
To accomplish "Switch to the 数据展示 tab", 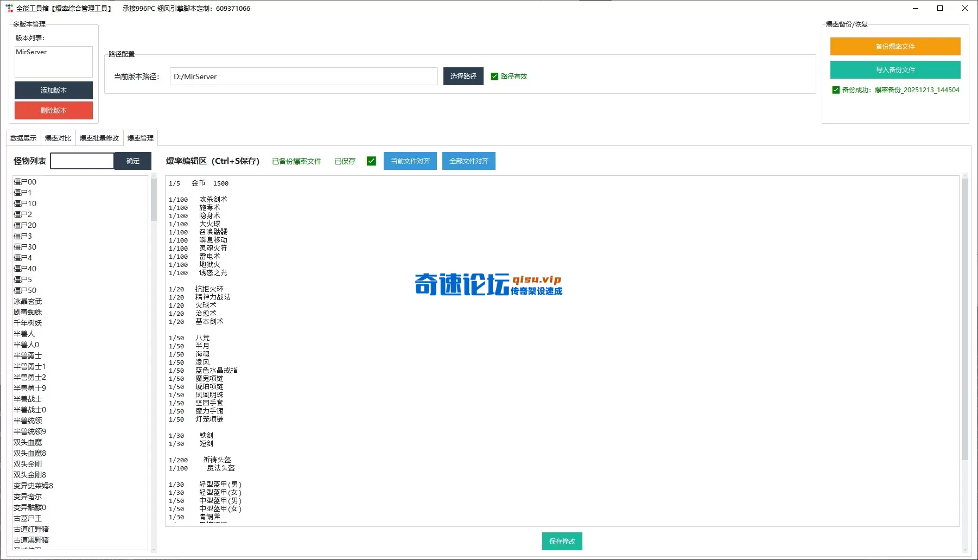I will coord(23,138).
